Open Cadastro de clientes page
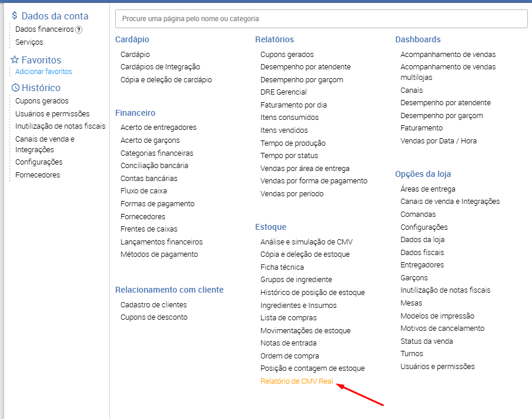The width and height of the screenshot is (532, 419). tap(153, 305)
